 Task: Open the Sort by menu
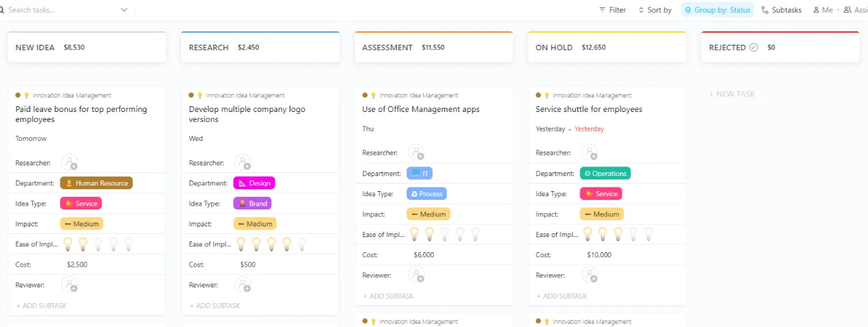[654, 10]
